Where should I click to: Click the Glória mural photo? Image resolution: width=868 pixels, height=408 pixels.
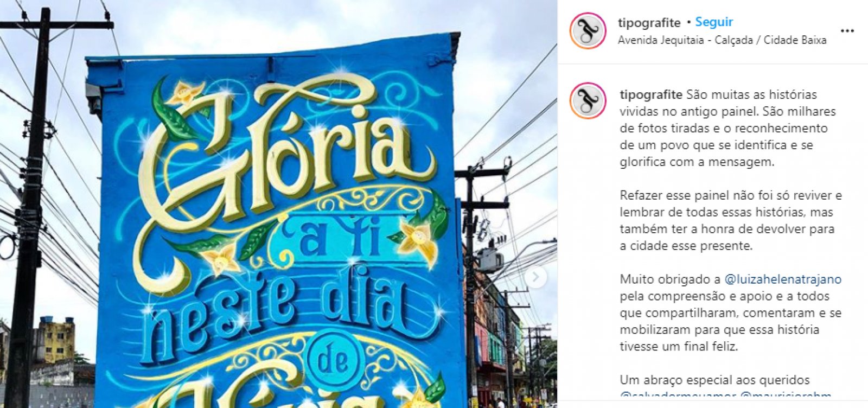coord(278,204)
